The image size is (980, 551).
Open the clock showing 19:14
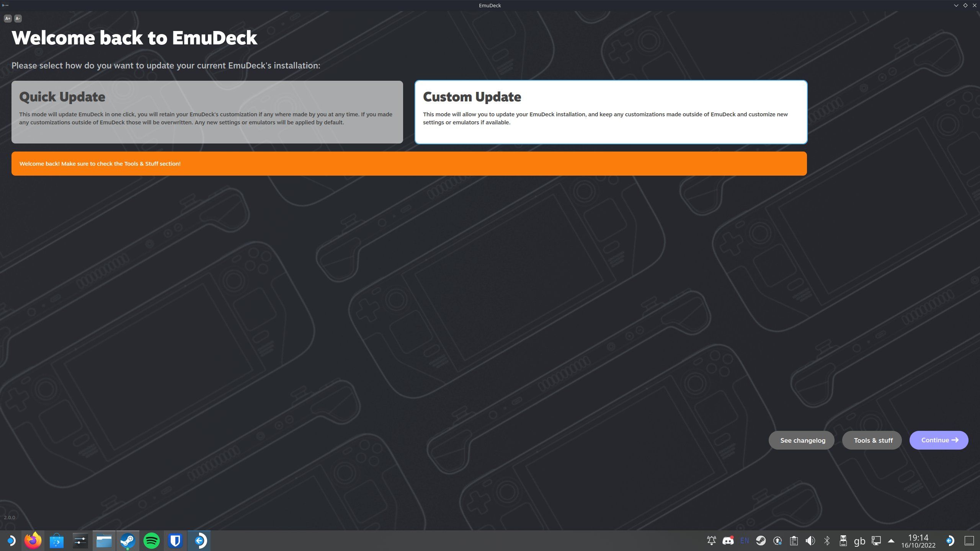pos(918,541)
